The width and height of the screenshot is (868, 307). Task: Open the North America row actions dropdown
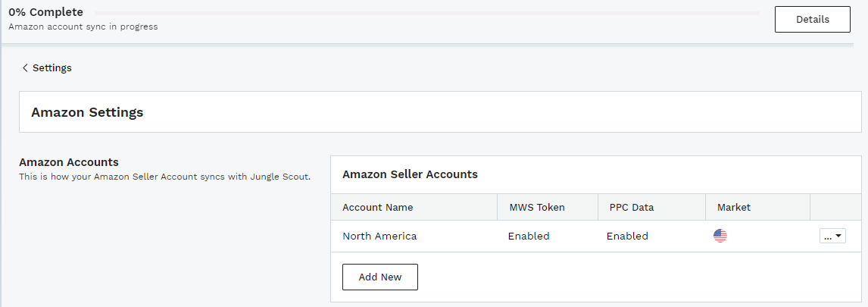832,236
